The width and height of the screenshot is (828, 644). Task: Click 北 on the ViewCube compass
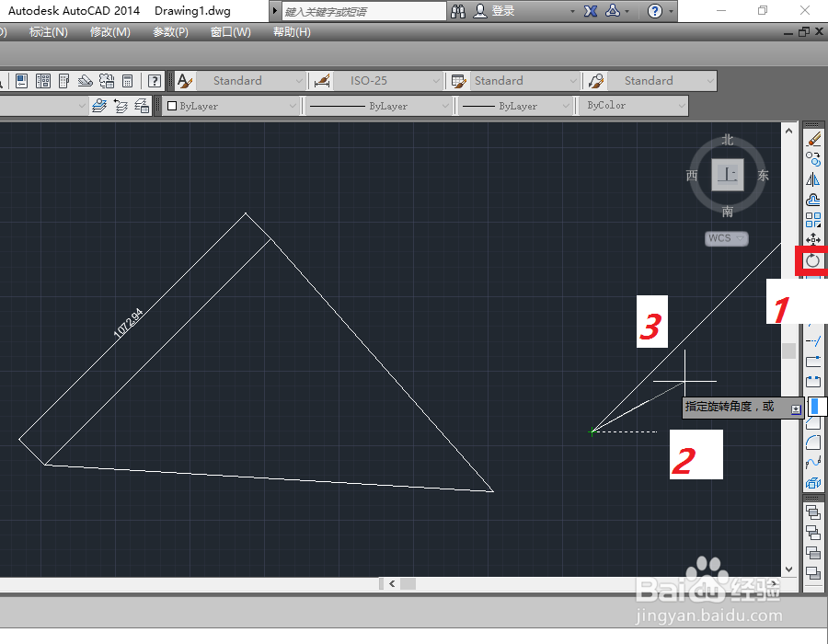point(728,140)
